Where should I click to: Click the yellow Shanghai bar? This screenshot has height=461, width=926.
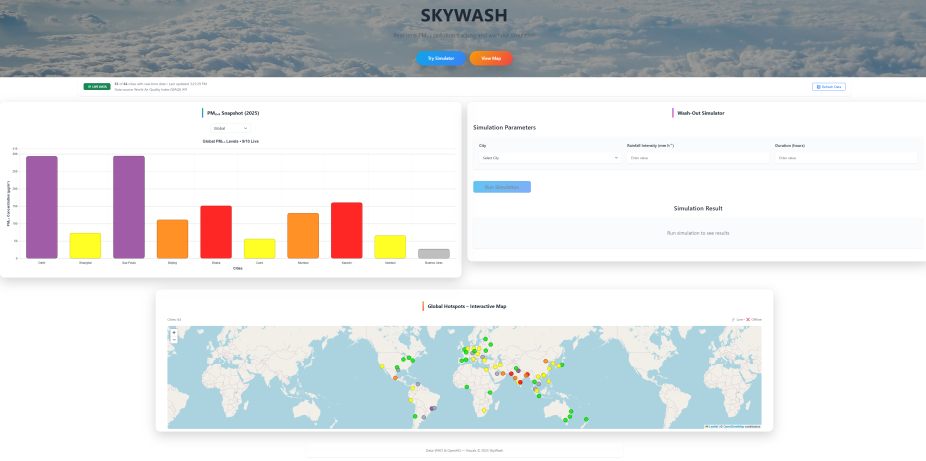coord(85,246)
